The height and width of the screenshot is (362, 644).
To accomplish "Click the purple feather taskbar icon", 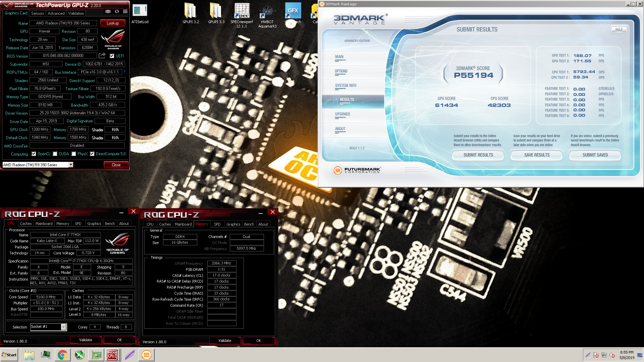I will point(129,355).
